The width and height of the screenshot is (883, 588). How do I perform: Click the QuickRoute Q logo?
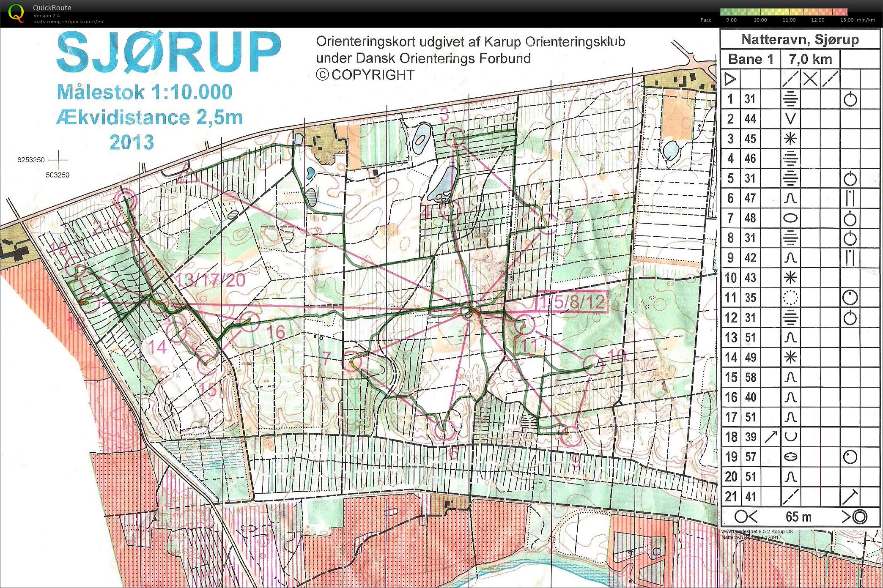click(16, 13)
